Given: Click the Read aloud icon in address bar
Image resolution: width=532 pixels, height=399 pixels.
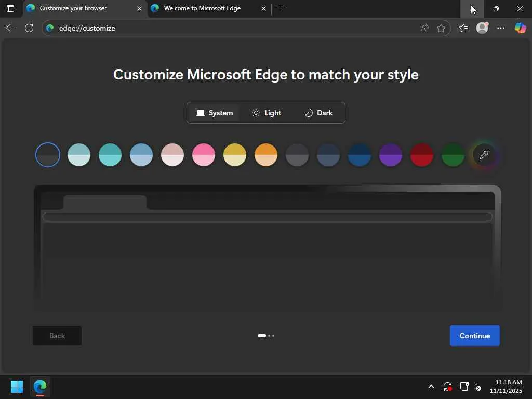Looking at the screenshot, I should coord(424,28).
